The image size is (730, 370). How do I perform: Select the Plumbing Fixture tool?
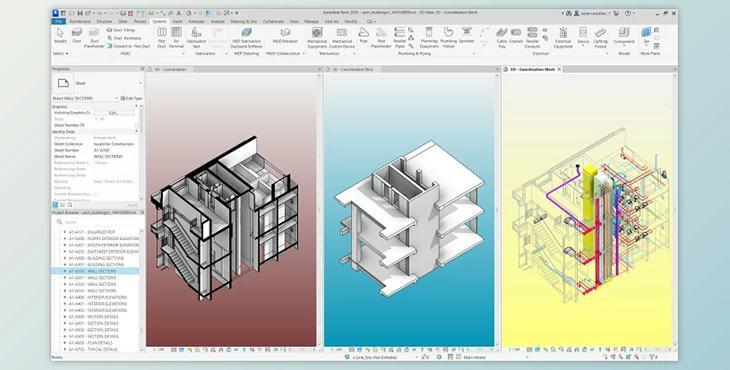coord(448,38)
